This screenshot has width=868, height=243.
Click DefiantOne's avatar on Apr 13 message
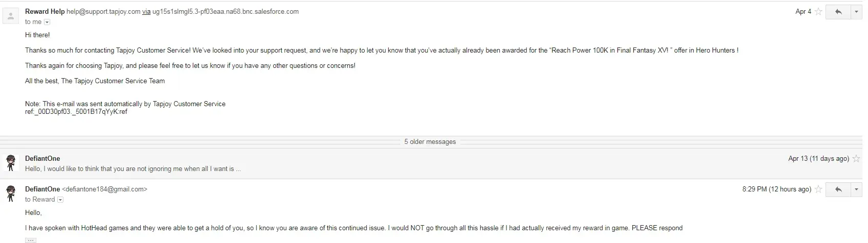pos(11,163)
